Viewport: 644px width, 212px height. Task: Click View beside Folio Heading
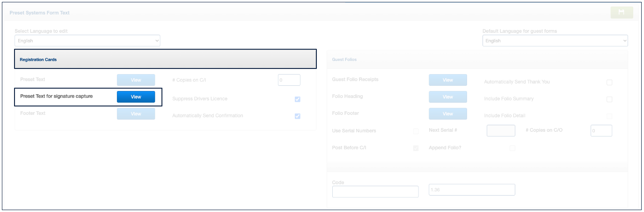[447, 97]
